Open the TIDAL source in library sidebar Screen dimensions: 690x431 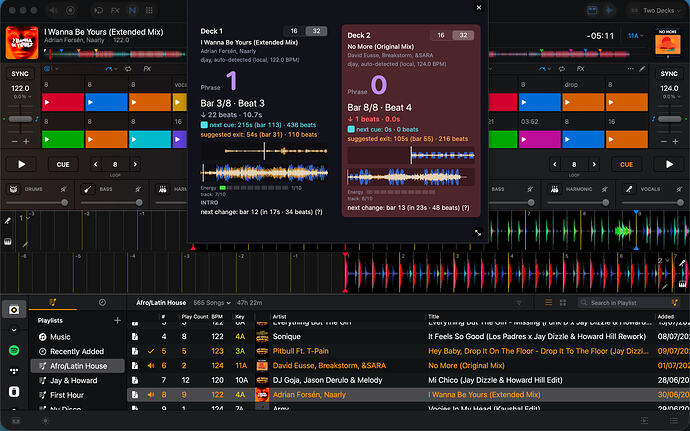pyautogui.click(x=14, y=371)
